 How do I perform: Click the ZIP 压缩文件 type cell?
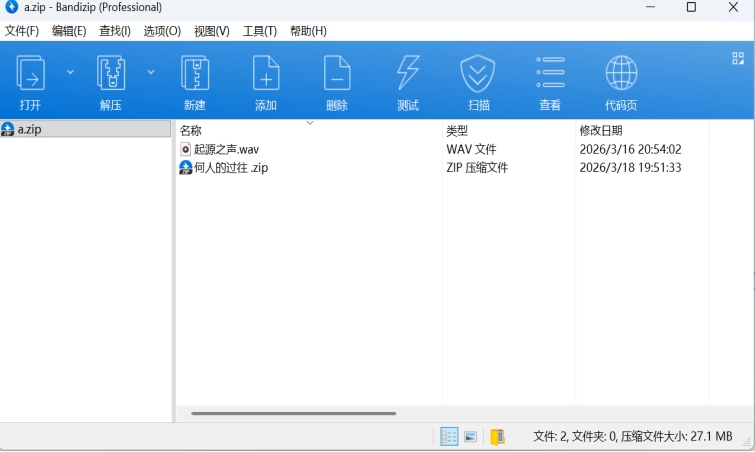pos(477,168)
